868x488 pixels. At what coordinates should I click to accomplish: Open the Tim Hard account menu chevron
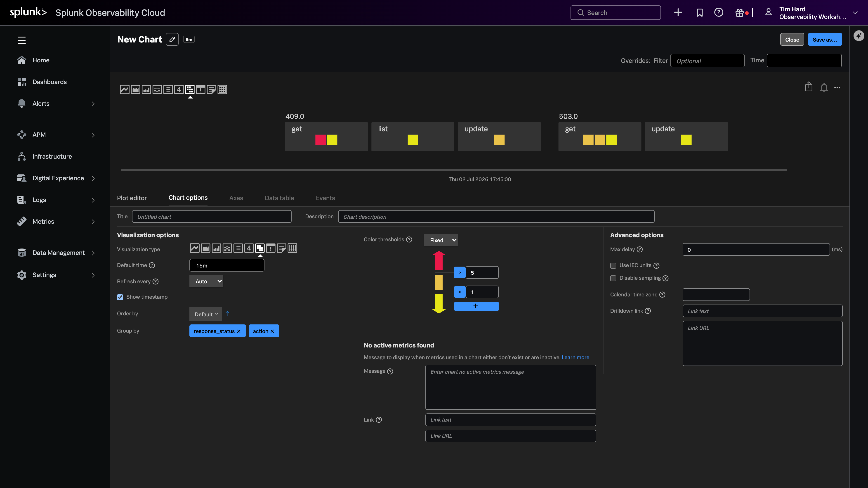pos(855,13)
